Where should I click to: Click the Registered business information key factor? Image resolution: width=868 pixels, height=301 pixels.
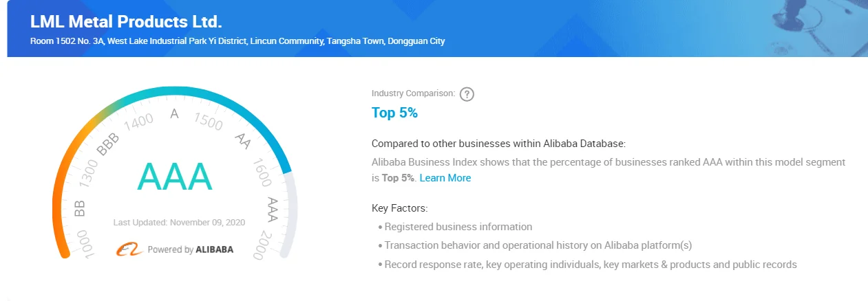pyautogui.click(x=458, y=227)
